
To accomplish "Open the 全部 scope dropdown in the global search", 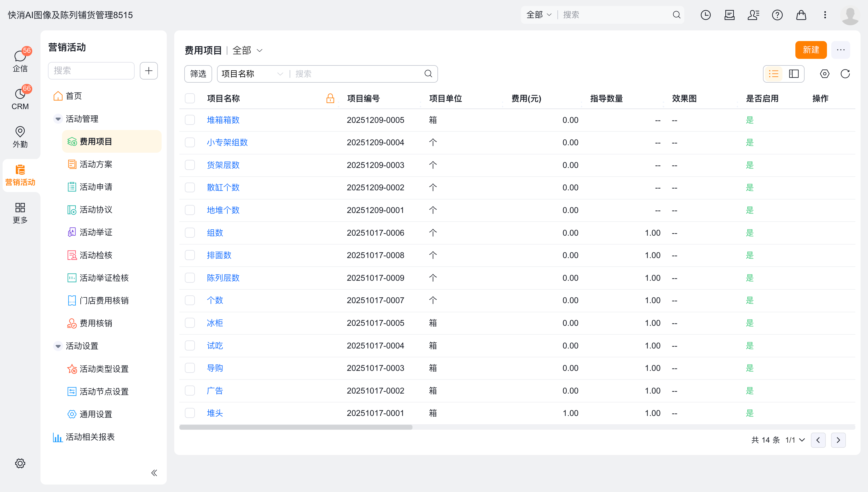I will [539, 15].
